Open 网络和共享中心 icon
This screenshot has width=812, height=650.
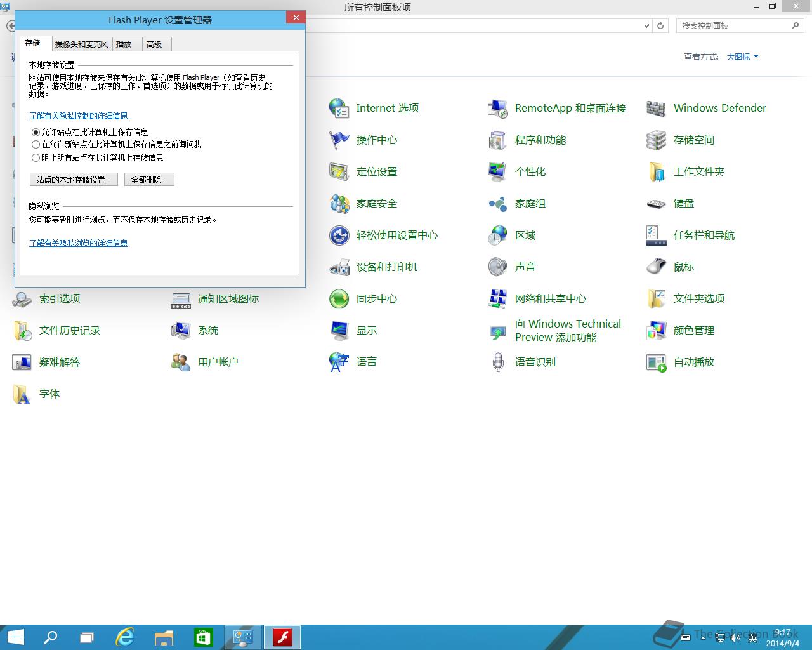(x=498, y=298)
